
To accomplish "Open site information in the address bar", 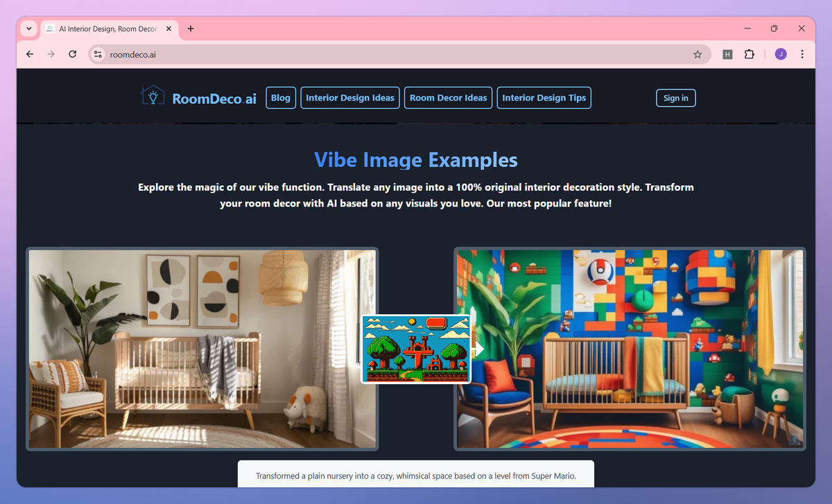I will click(97, 53).
